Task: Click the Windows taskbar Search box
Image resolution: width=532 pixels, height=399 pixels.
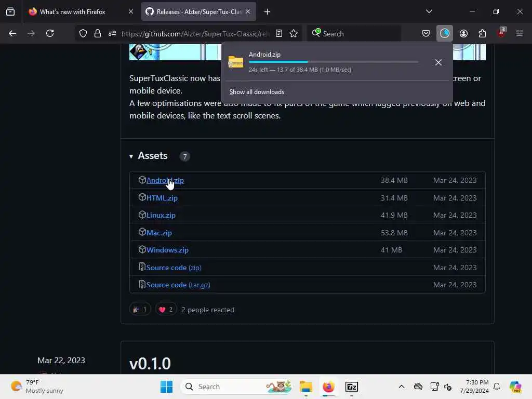Action: pyautogui.click(x=237, y=387)
